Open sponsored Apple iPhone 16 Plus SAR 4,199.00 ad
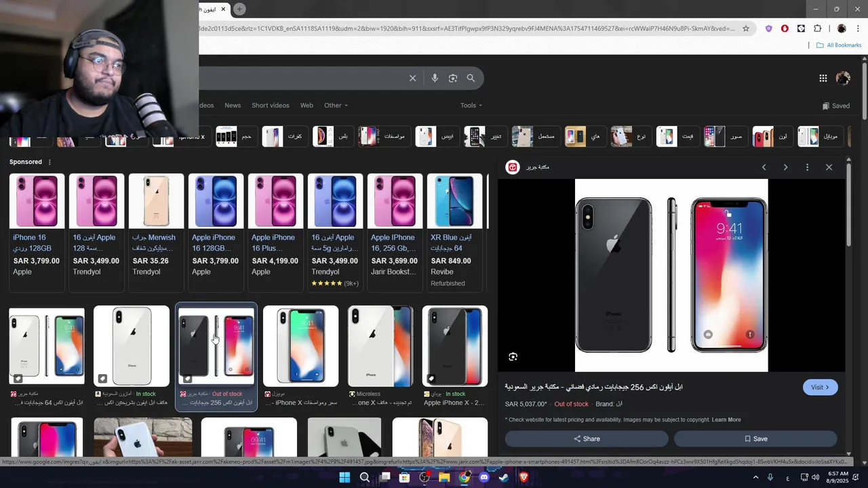This screenshot has height=488, width=868. tap(275, 232)
